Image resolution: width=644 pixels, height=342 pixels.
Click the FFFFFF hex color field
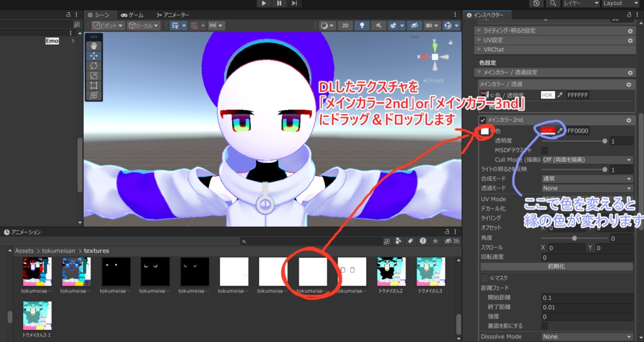point(578,95)
